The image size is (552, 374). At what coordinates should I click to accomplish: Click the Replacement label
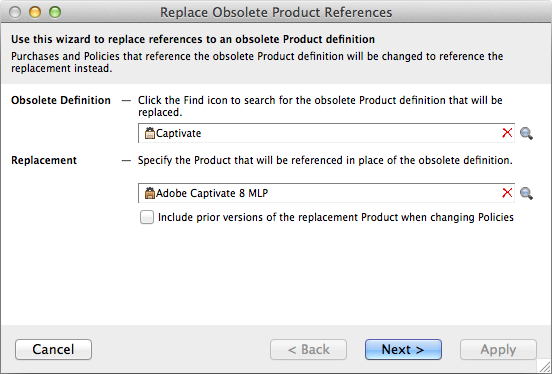[x=44, y=160]
